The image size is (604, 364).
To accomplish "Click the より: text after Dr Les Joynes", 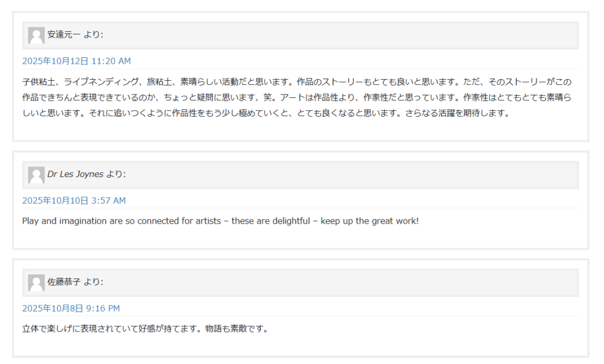I will (116, 175).
